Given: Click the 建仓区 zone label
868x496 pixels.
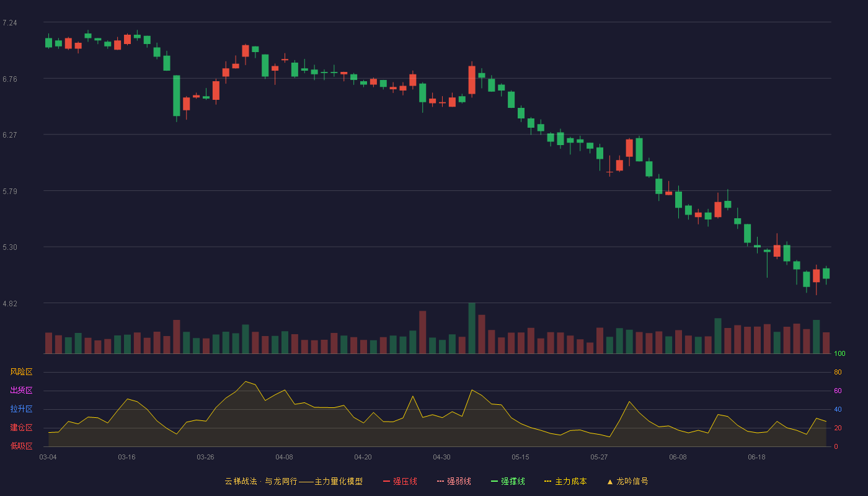Looking at the screenshot, I should 21,428.
